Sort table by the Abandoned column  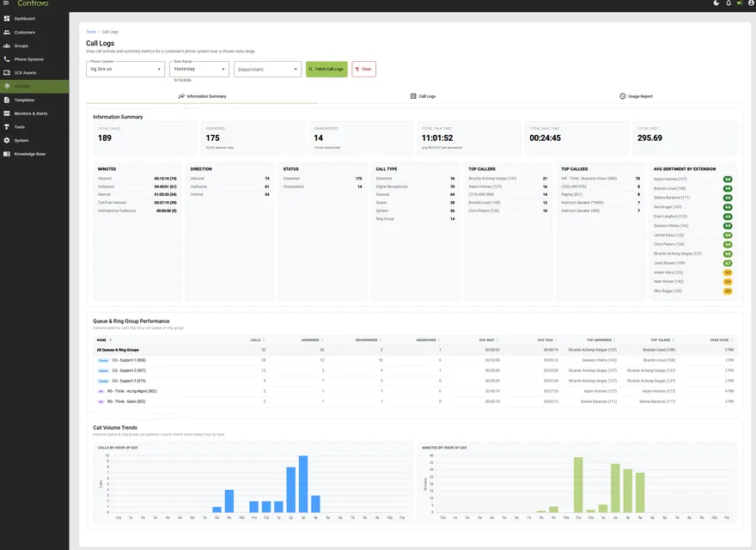428,340
